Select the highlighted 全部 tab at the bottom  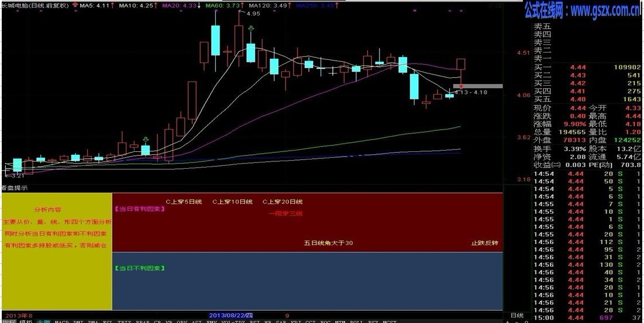point(43,321)
